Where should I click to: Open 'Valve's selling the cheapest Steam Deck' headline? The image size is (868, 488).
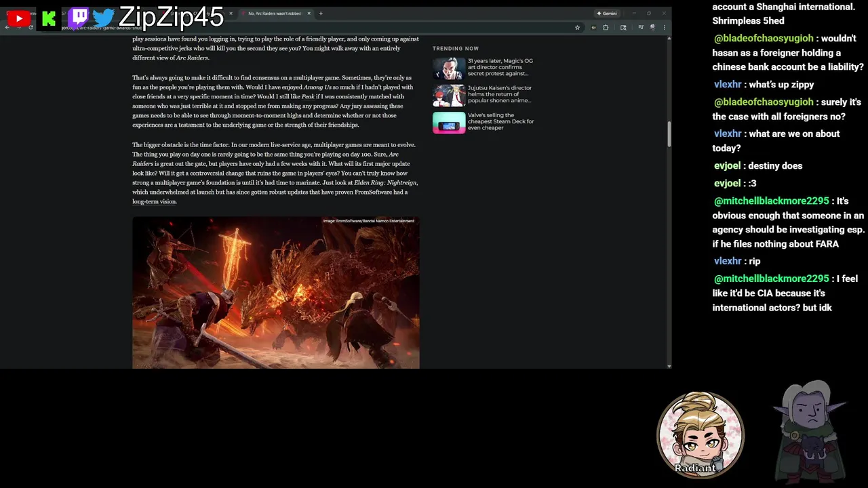pos(501,121)
